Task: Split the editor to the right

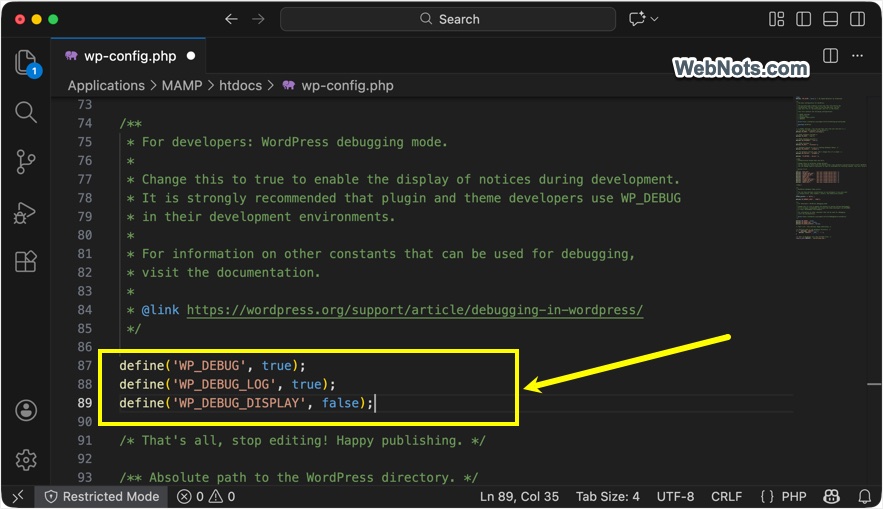Action: click(x=831, y=56)
